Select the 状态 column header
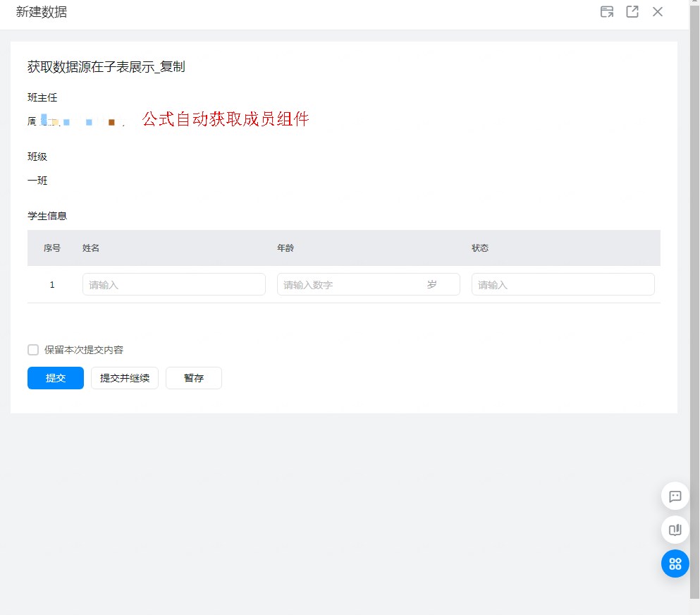The width and height of the screenshot is (700, 615). click(x=480, y=248)
